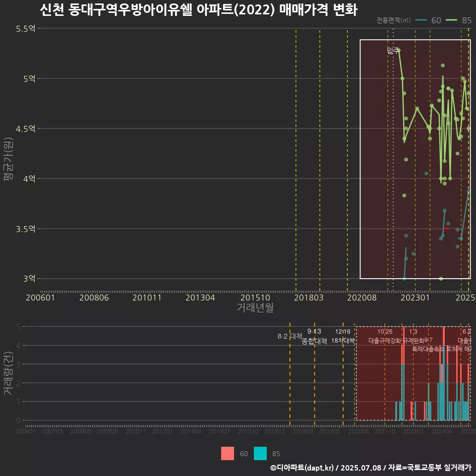The height and width of the screenshot is (476, 476).
Task: Click 200806 on the price chart x-axis
Action: coord(94,297)
